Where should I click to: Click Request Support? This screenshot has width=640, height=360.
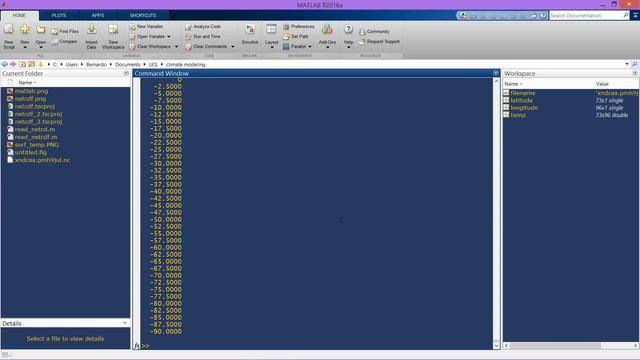pos(379,42)
